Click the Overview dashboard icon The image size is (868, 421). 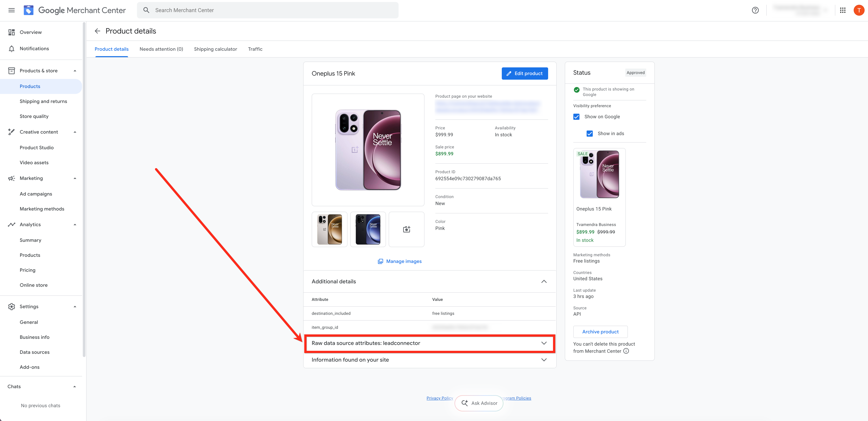[11, 32]
